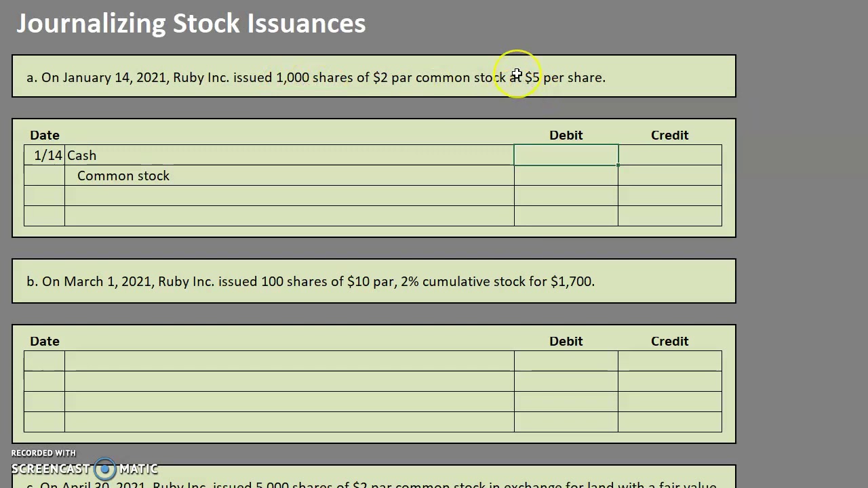Image resolution: width=868 pixels, height=488 pixels.
Task: Click the problem b statement text
Action: click(x=311, y=281)
